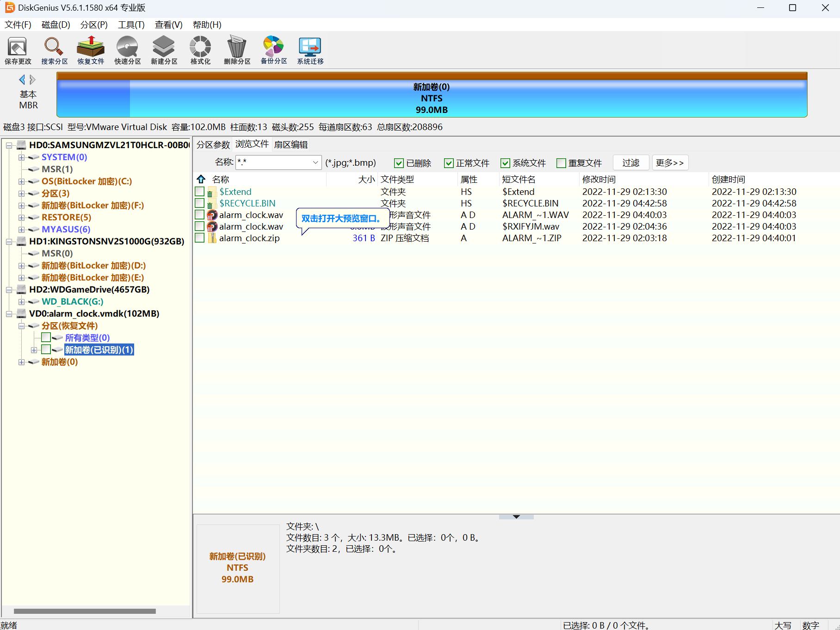This screenshot has height=630, width=840.
Task: Switch to the 扇区编辑 tab
Action: coord(291,144)
